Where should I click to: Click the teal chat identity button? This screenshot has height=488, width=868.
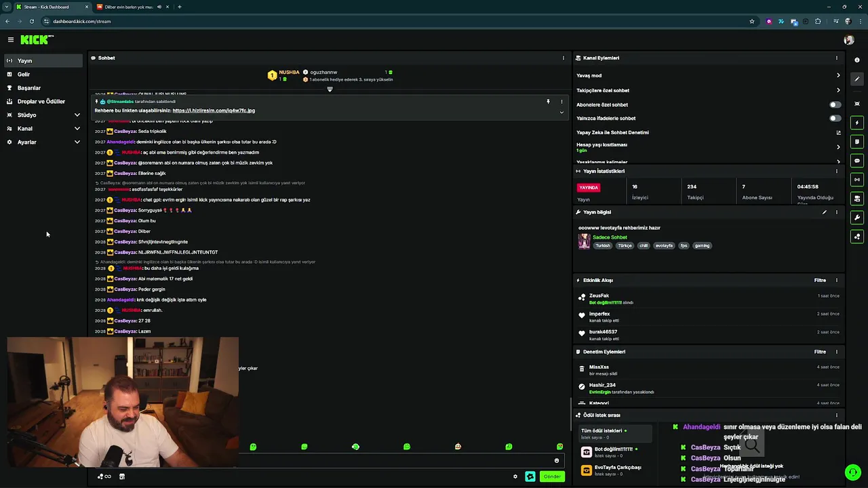click(530, 476)
